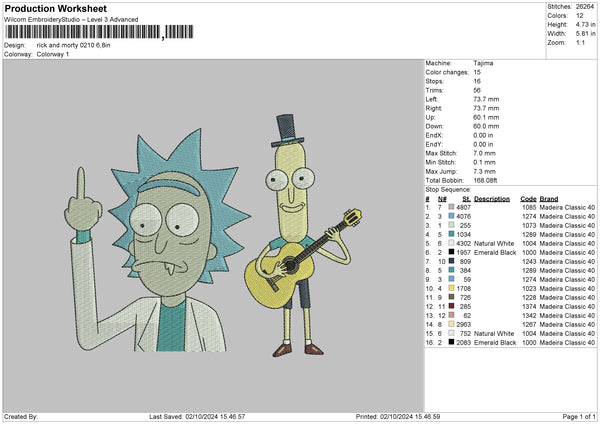Click the 'Production Worksheet' title

pyautogui.click(x=55, y=8)
